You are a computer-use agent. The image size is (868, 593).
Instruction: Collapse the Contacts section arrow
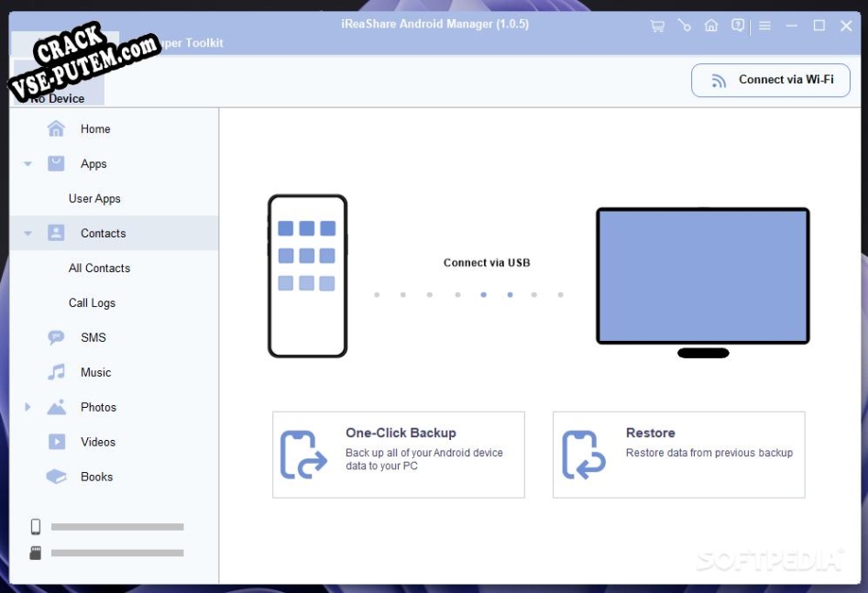point(27,234)
